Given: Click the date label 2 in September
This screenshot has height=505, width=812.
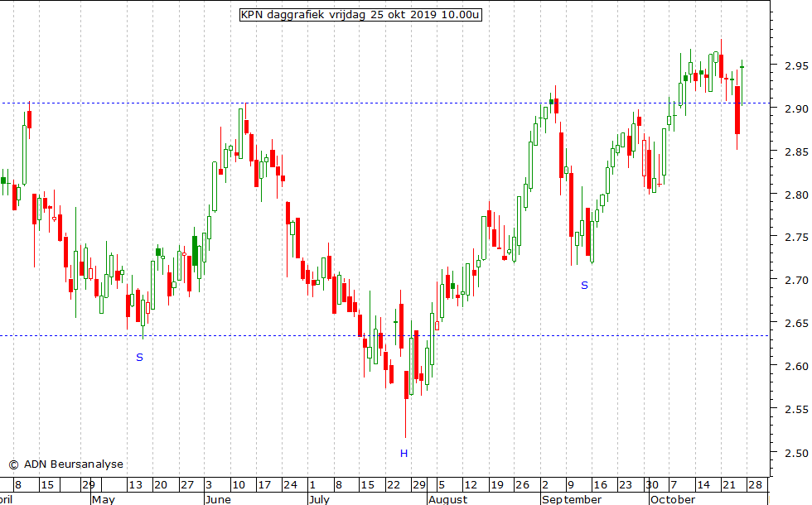Looking at the screenshot, I should (x=545, y=485).
